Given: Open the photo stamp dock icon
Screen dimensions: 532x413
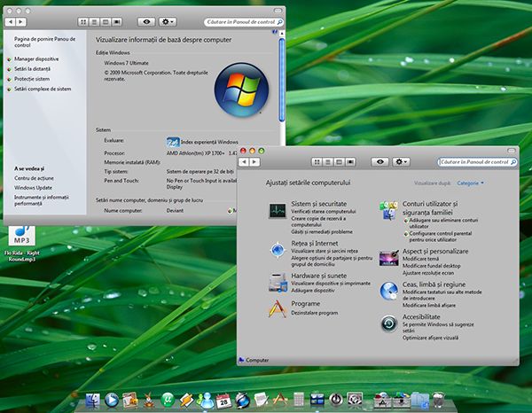Looking at the screenshot, I should [130, 401].
